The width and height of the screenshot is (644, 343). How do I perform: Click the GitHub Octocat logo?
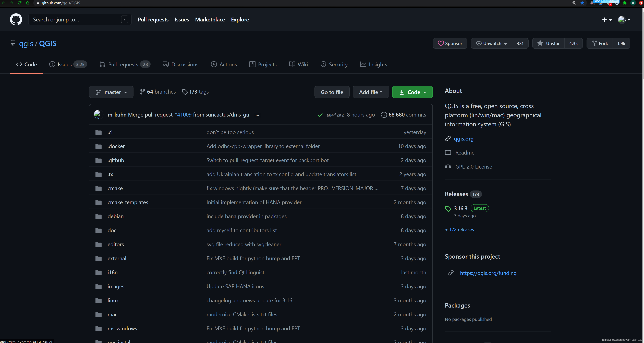16,19
